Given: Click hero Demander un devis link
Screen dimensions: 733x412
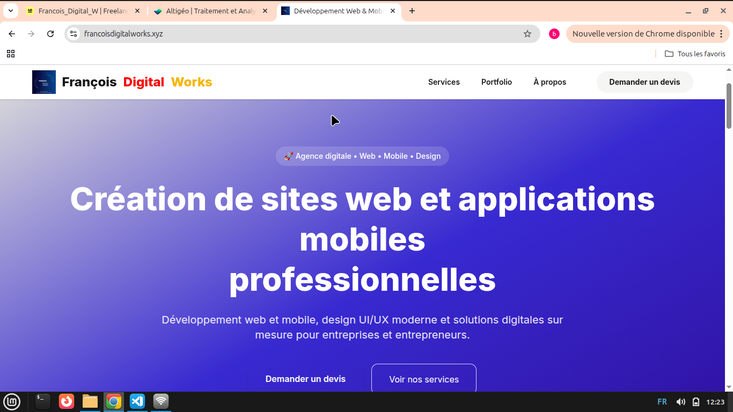Looking at the screenshot, I should point(305,379).
